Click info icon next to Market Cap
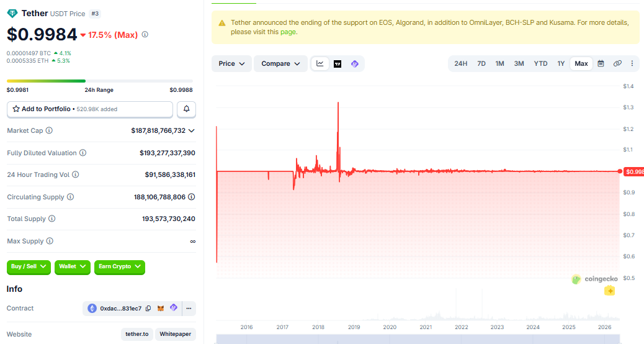This screenshot has height=344, width=644. point(49,130)
